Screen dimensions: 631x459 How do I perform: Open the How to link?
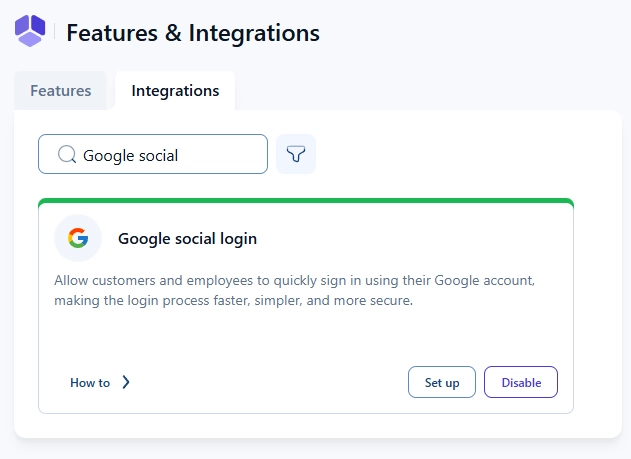coord(90,382)
